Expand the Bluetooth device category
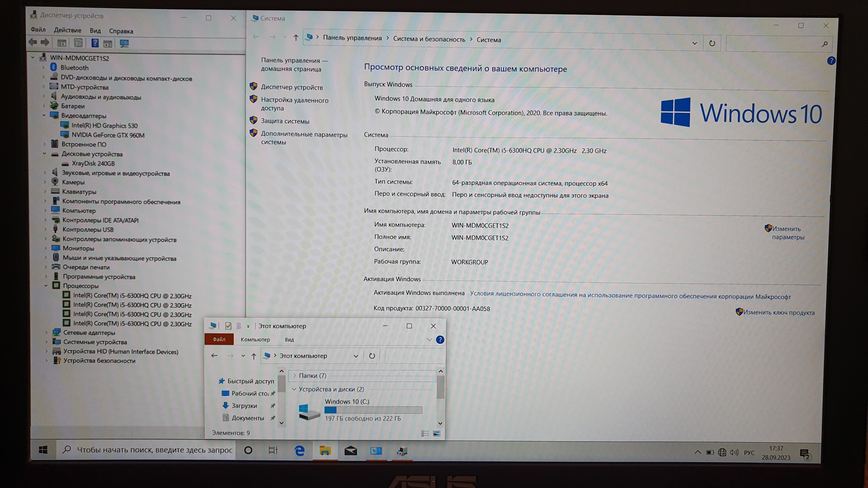The image size is (868, 488). 43,67
